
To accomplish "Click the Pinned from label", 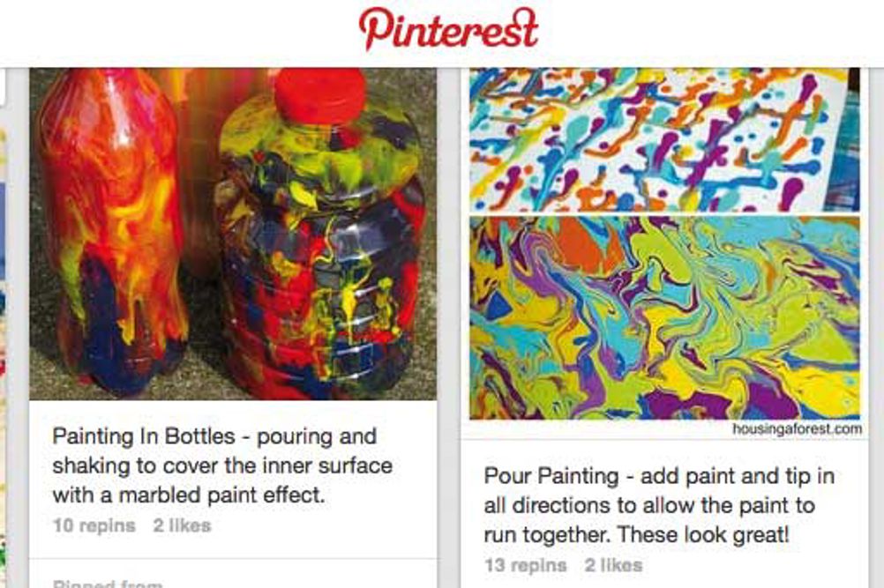I will (x=108, y=583).
